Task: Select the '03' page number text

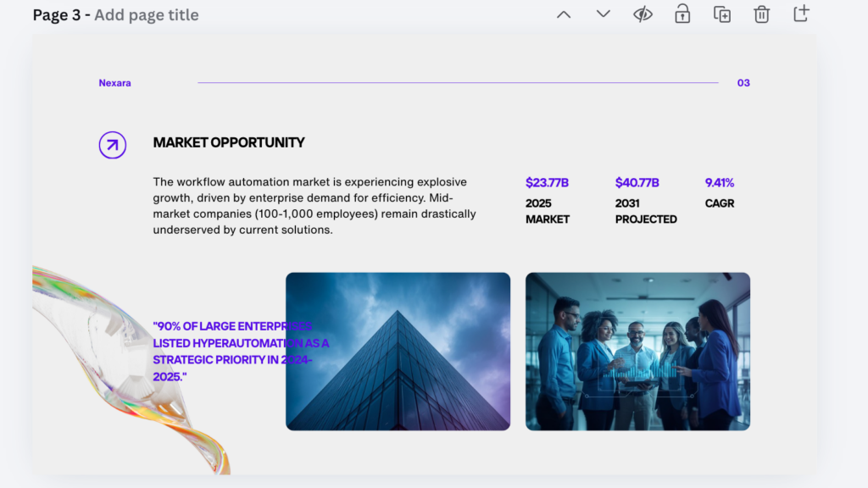Action: (743, 82)
